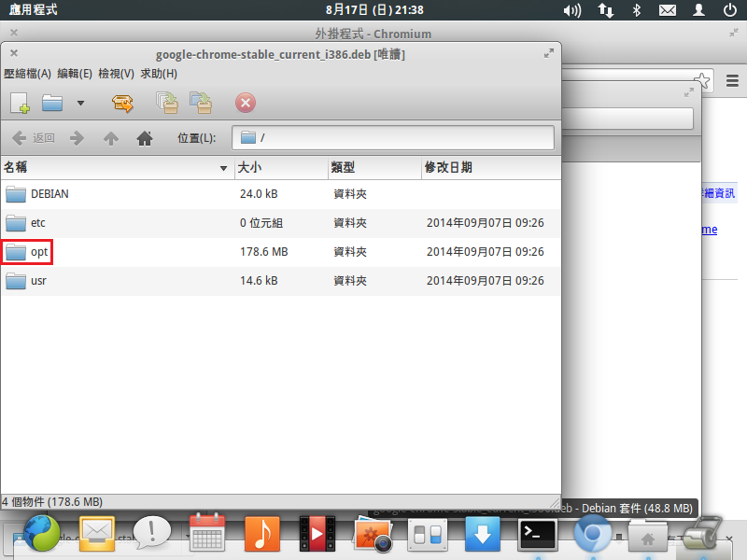Open calendar app in the dock
Image resolution: width=747 pixels, height=560 pixels.
tap(207, 532)
